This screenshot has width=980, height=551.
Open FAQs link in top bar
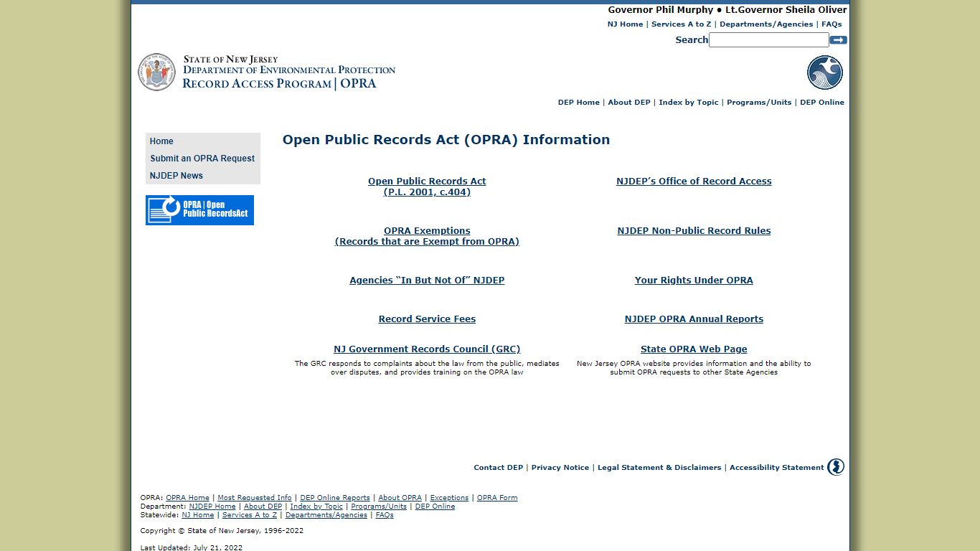click(x=831, y=24)
